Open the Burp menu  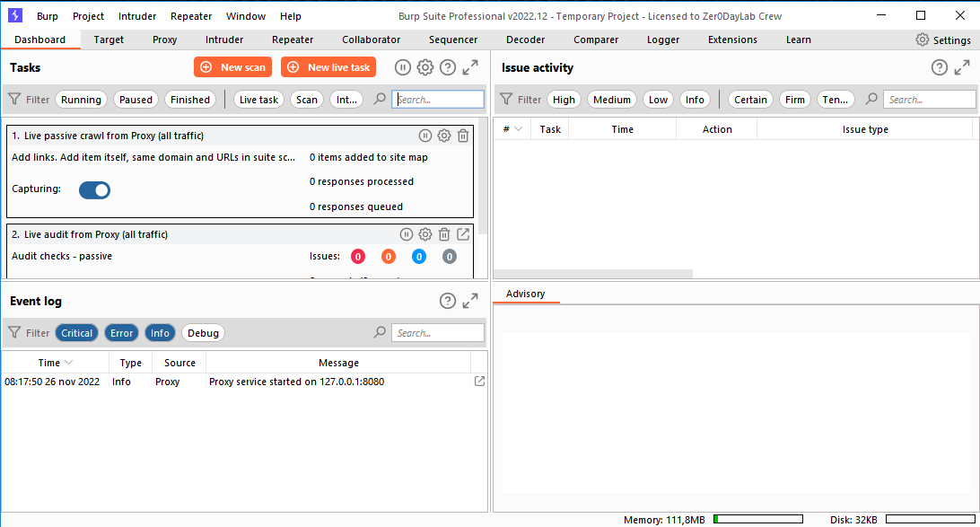(48, 16)
